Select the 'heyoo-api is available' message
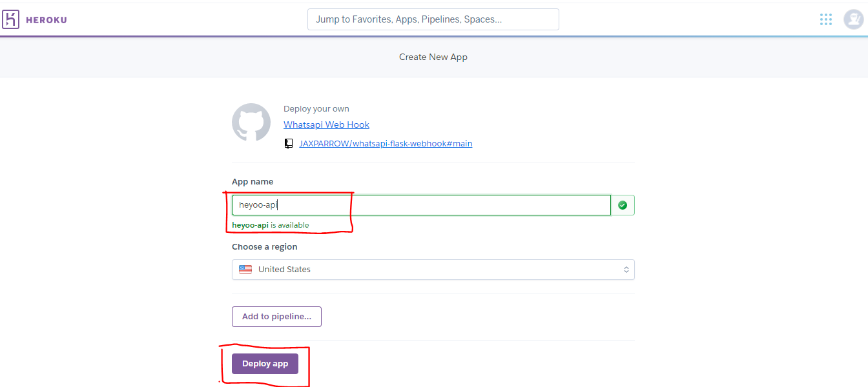 coord(270,225)
